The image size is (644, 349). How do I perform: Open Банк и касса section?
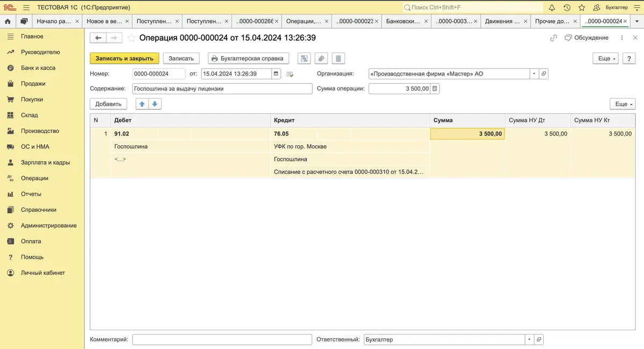(x=38, y=68)
